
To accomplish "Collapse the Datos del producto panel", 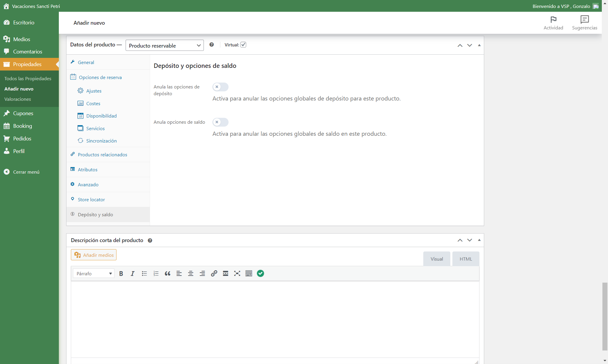I will [x=479, y=45].
